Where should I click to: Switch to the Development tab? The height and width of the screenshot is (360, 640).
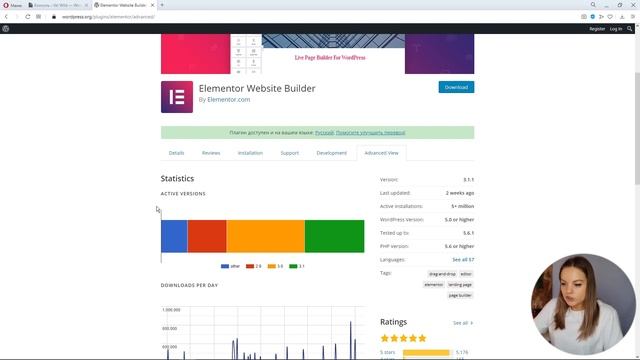click(331, 153)
